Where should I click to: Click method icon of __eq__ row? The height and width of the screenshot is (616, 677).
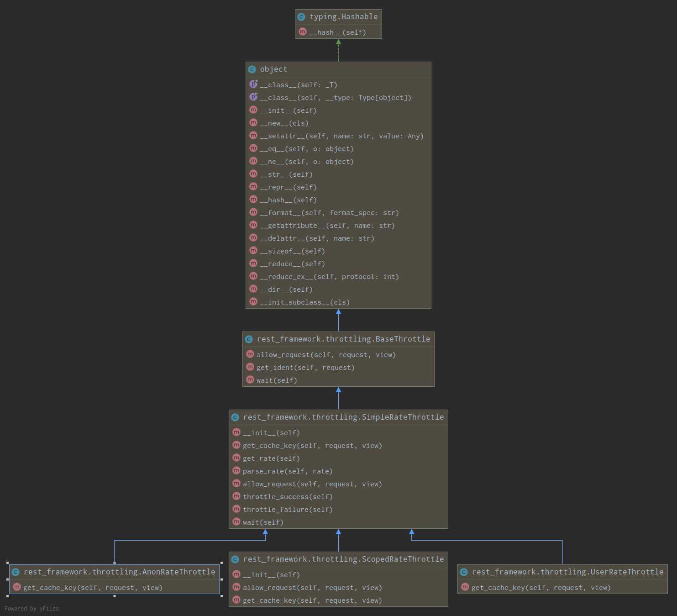pos(253,148)
